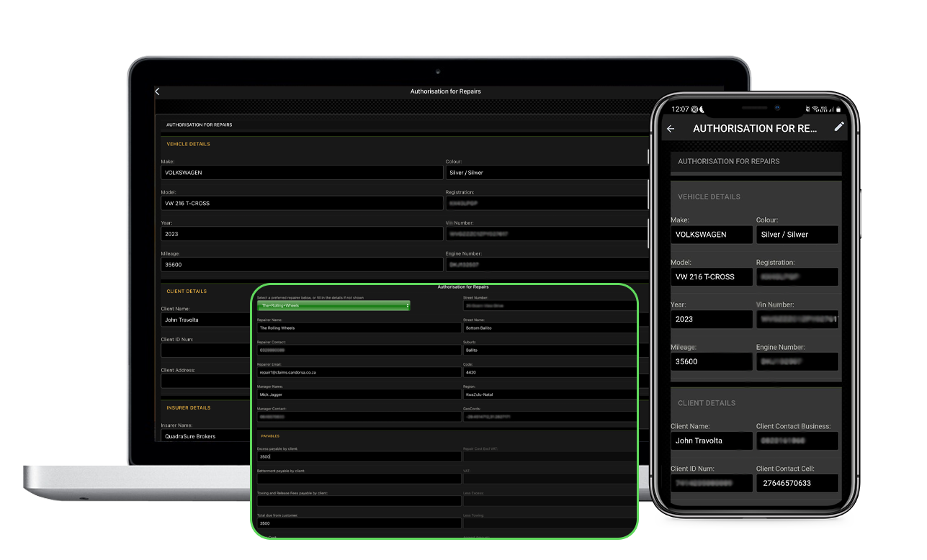
Task: Tap the battery icon in the phone status bar
Action: (x=839, y=109)
